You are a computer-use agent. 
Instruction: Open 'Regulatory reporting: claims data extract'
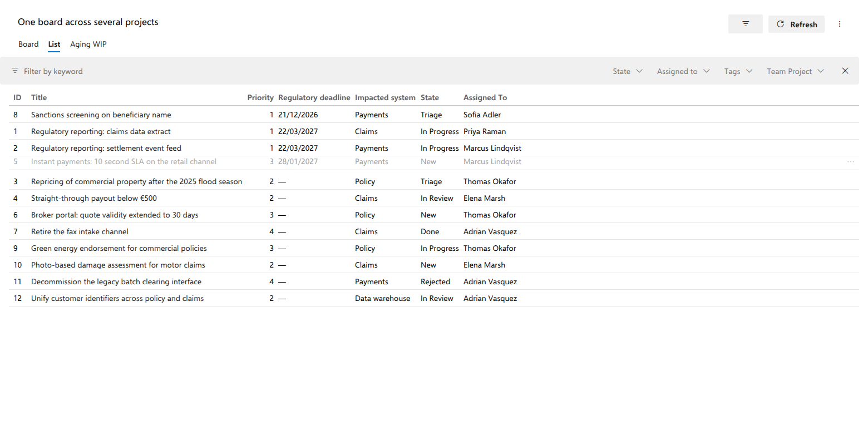101,131
